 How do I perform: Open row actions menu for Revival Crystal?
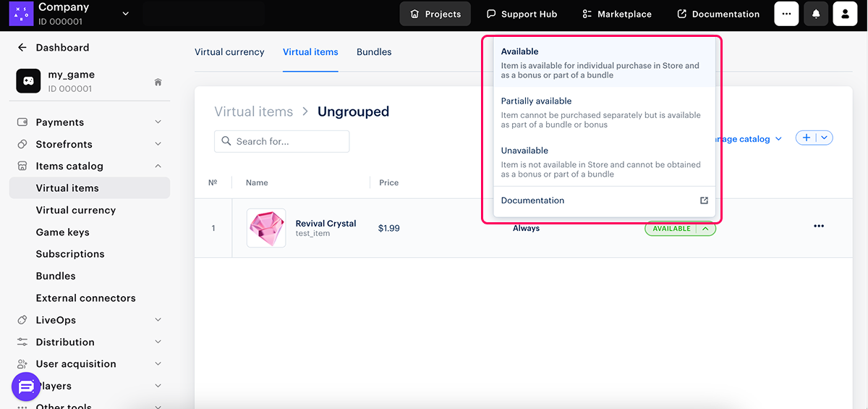(x=818, y=227)
